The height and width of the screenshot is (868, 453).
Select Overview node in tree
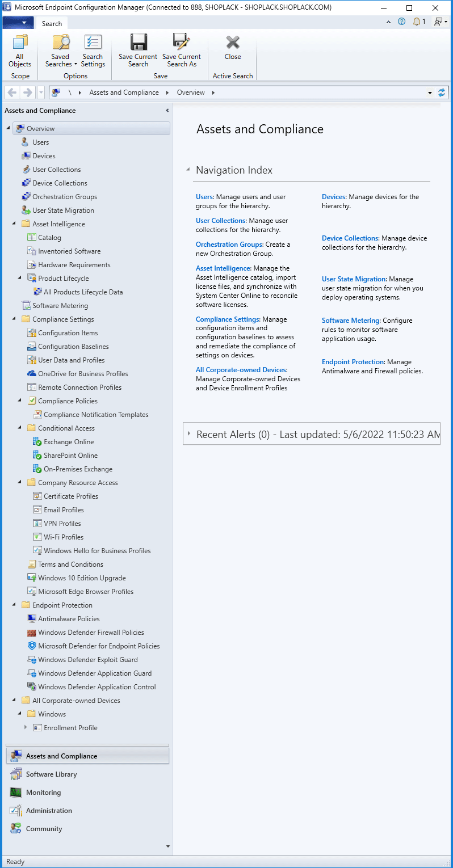coord(91,129)
